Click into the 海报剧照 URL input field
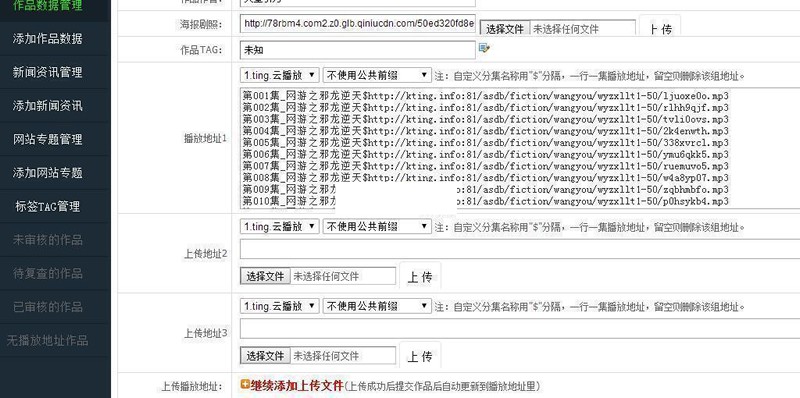 [358, 23]
